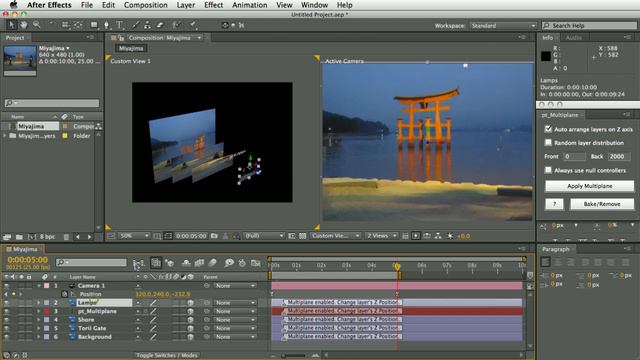Open Parent dropdown for Camera 1
The width and height of the screenshot is (640, 360).
coord(235,286)
